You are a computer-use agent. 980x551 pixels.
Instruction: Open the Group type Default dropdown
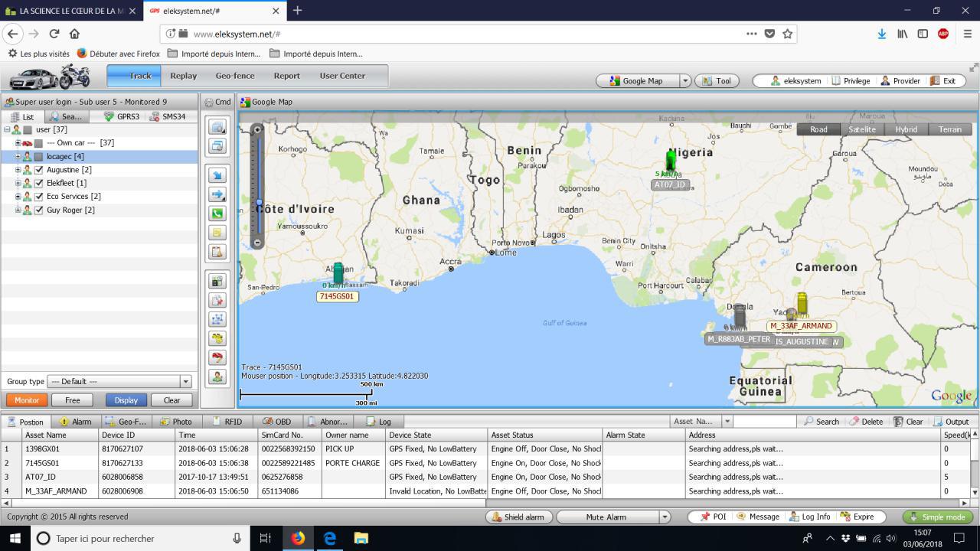pos(185,381)
